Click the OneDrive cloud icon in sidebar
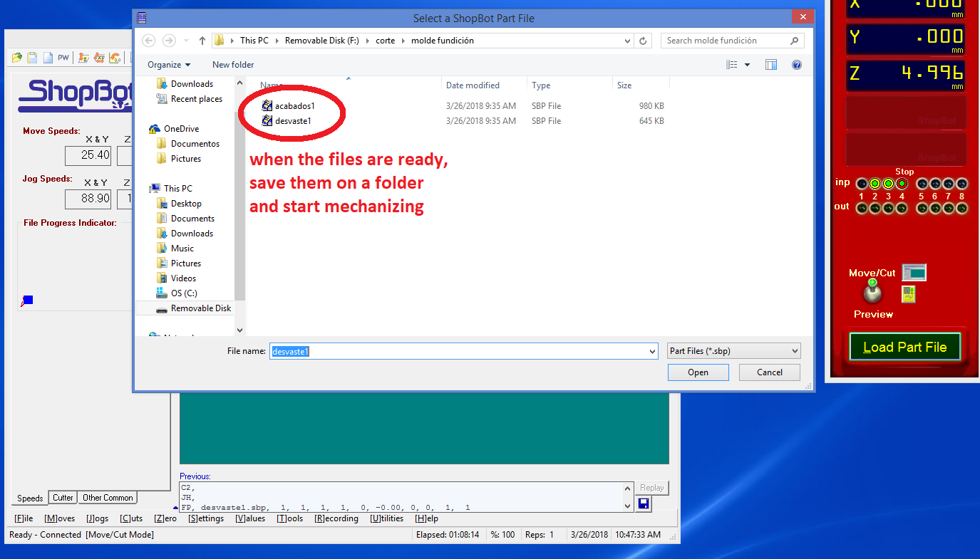The image size is (980, 559). (x=154, y=129)
